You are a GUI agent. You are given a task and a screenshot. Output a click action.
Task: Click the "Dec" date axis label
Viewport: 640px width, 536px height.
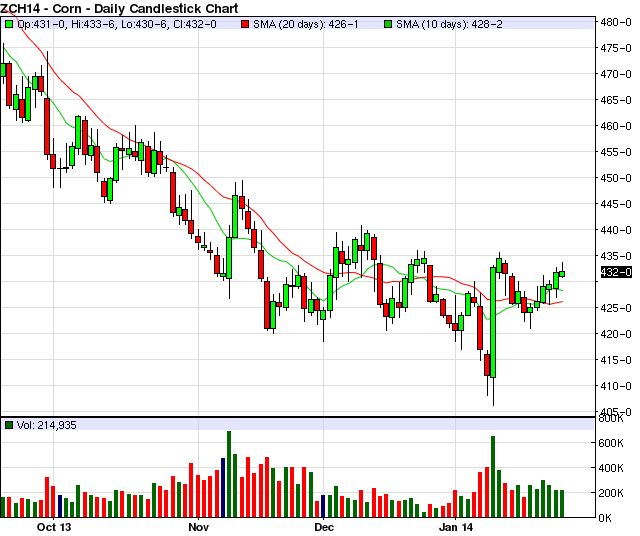coord(324,527)
